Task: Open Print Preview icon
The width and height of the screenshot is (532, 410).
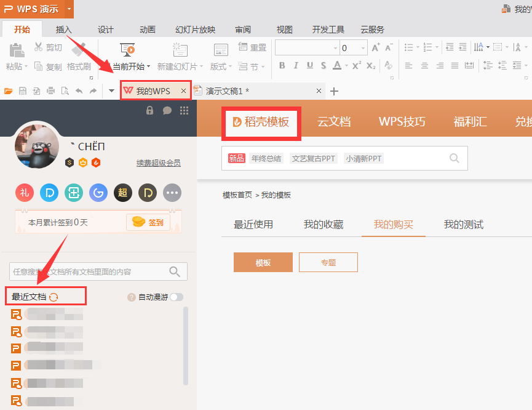Action: [x=65, y=91]
